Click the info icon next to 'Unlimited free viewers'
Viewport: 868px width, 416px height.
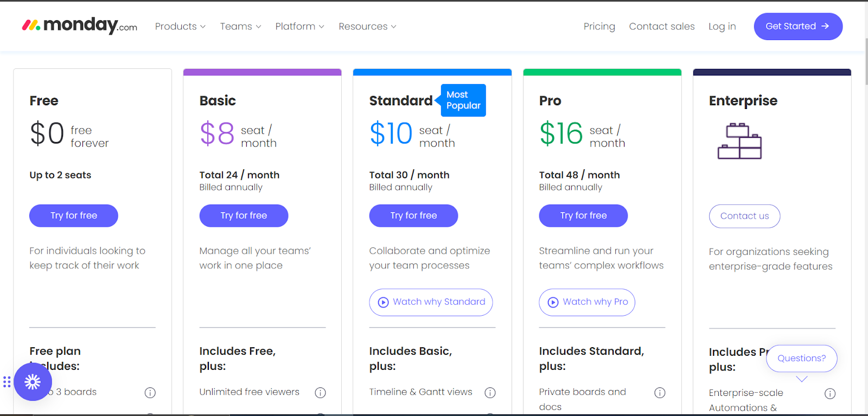point(320,392)
